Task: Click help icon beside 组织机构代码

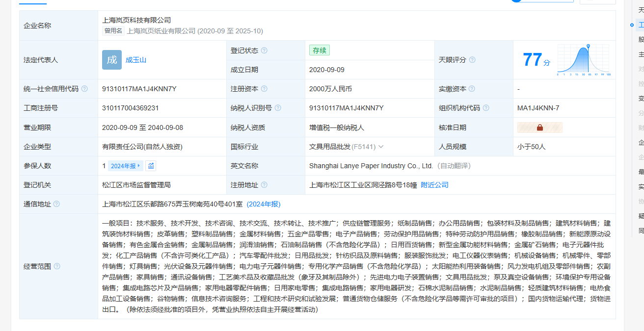Action: 486,108
